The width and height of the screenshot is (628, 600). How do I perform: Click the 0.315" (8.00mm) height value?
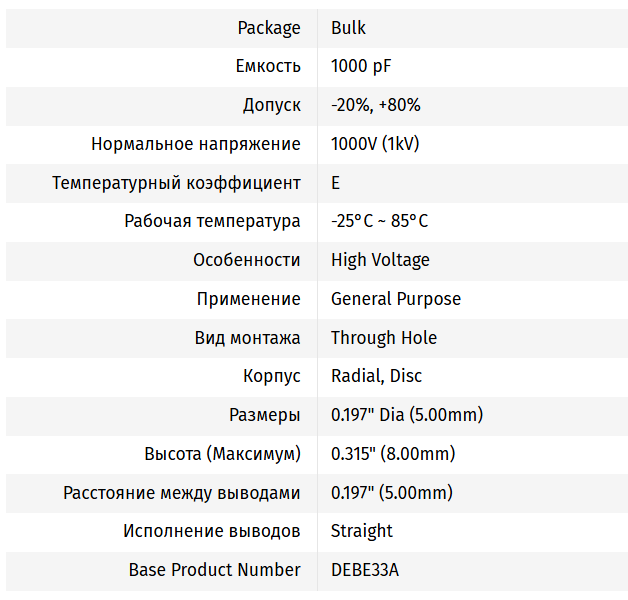[x=393, y=454]
